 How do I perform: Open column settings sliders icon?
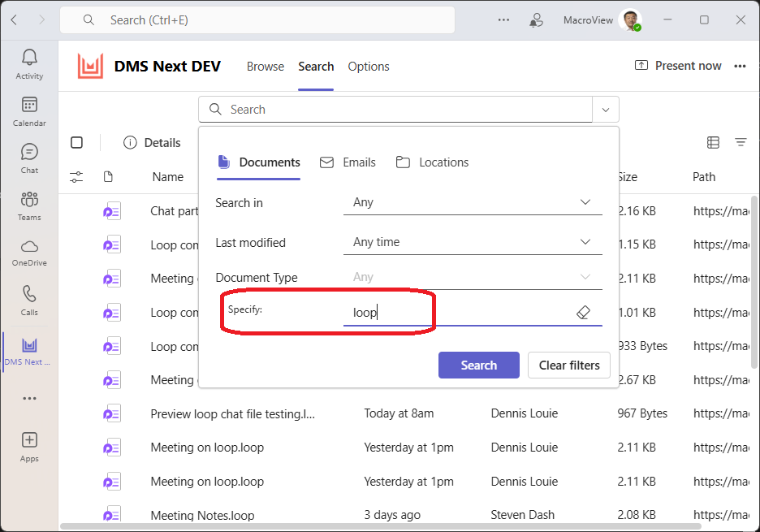(x=76, y=177)
